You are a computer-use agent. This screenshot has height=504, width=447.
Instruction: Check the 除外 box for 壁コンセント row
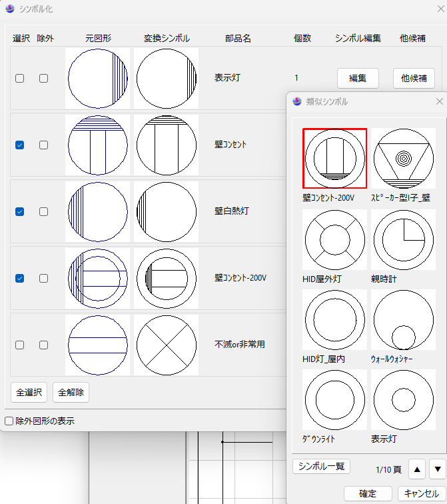43,145
